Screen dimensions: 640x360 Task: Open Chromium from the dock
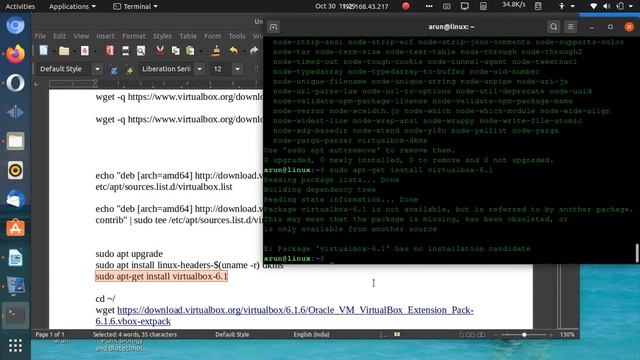(x=16, y=26)
